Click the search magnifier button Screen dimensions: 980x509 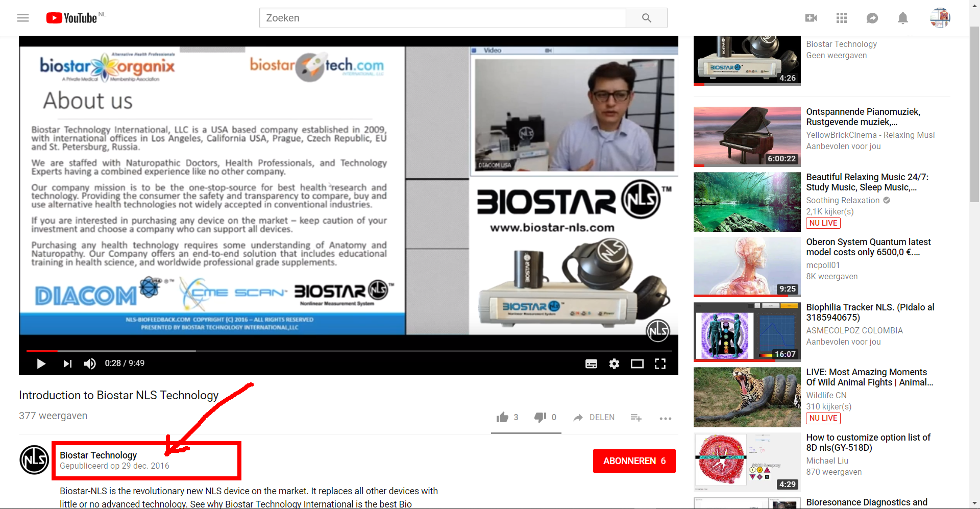[x=646, y=18]
